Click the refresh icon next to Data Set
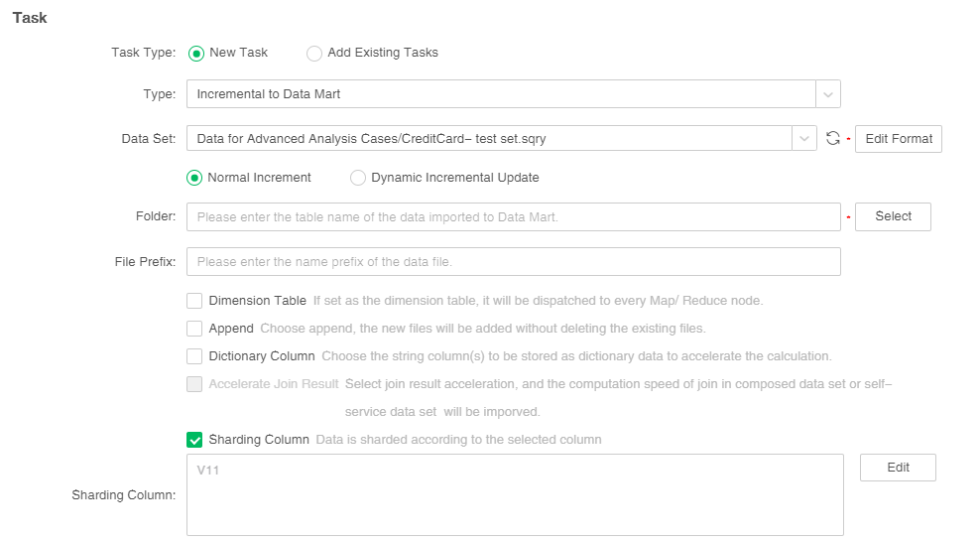This screenshot has height=543, width=980. 833,139
